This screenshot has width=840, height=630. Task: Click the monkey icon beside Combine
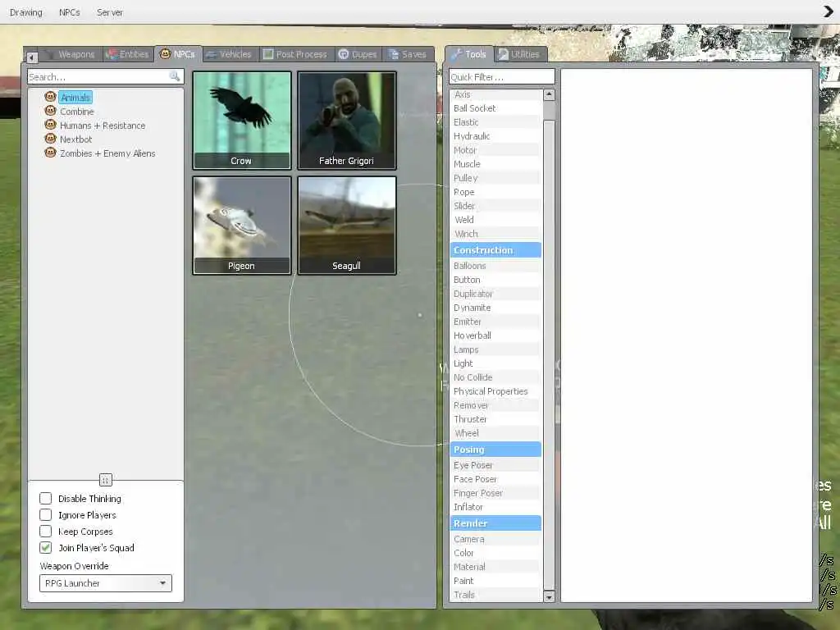tap(50, 111)
